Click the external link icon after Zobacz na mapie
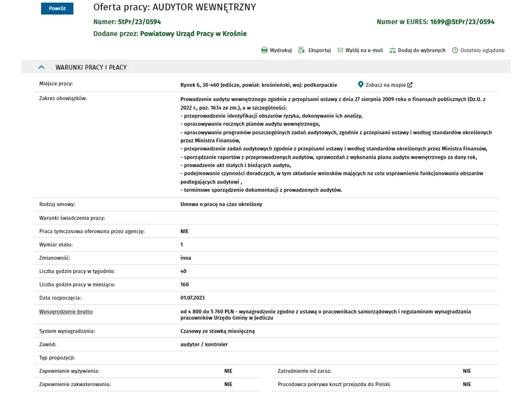The image size is (532, 401). point(410,85)
